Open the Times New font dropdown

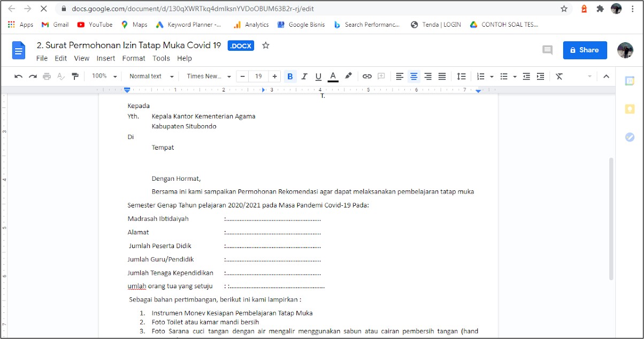(209, 76)
